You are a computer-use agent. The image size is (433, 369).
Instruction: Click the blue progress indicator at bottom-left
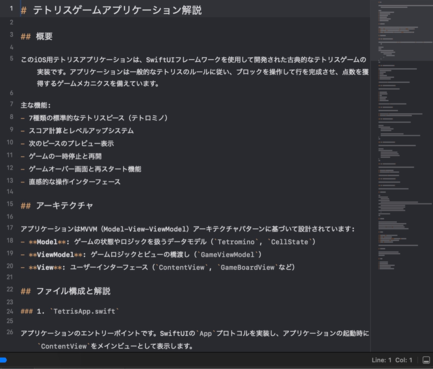tap(3, 360)
